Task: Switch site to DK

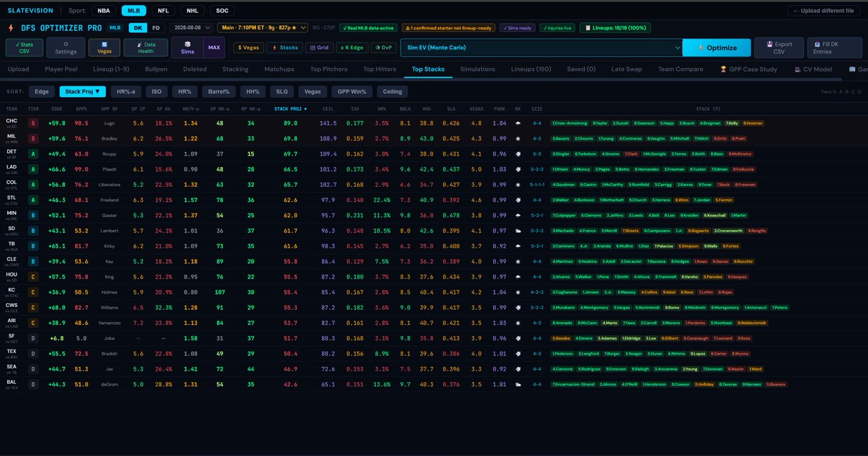Action: coord(138,28)
